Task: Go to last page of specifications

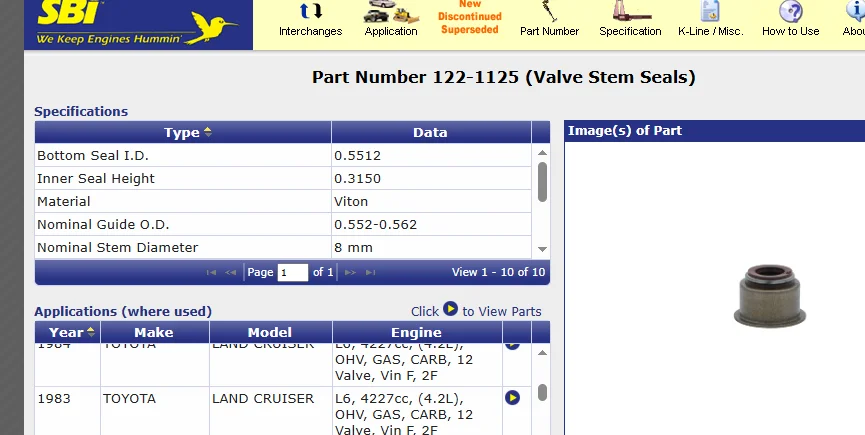Action: tap(371, 272)
